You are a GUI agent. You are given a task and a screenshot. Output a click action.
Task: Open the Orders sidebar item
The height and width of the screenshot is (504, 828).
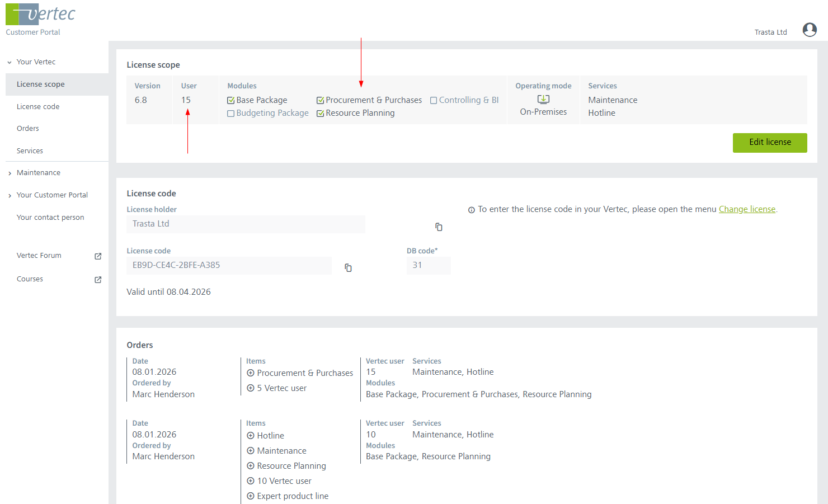(28, 129)
